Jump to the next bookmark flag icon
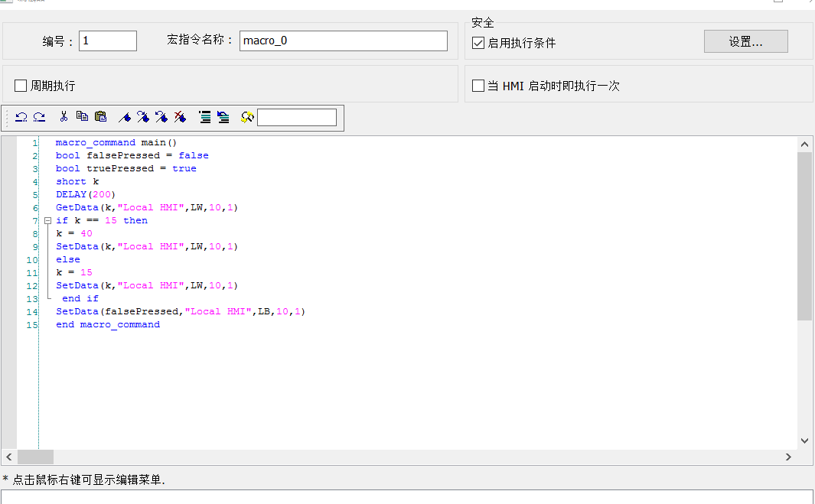The image size is (815, 504). tap(143, 117)
